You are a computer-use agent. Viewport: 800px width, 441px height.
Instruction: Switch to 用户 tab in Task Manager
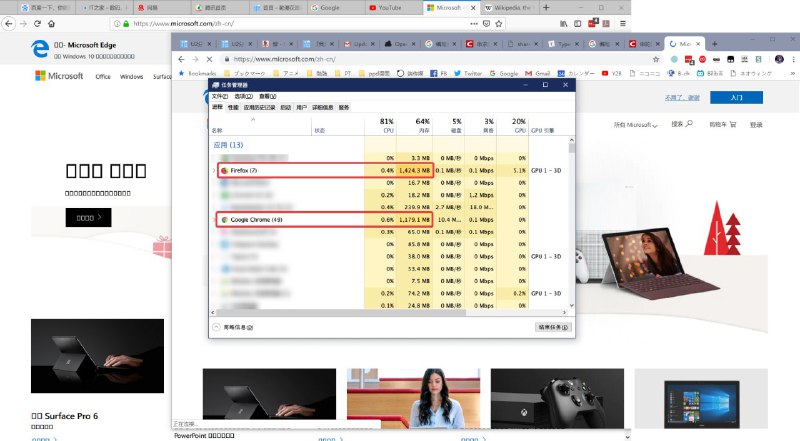pos(302,107)
